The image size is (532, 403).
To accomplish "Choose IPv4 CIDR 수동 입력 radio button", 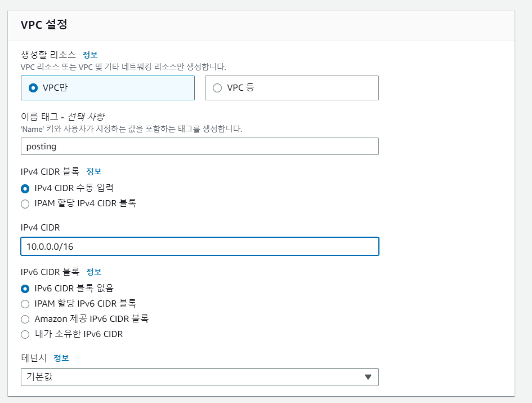I will pos(25,189).
